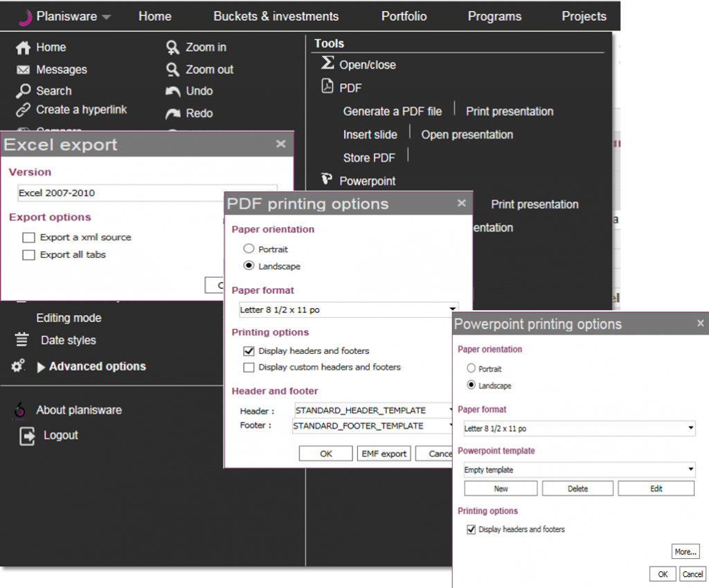Close the PDF printing options dialog
The image size is (709, 588).
pyautogui.click(x=461, y=203)
